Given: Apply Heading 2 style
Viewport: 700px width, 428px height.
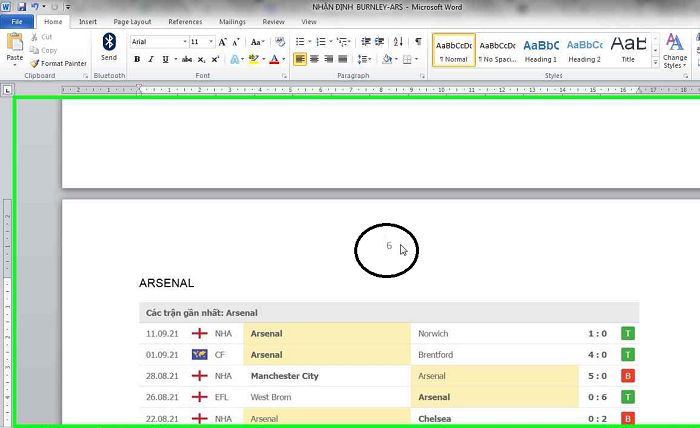Looking at the screenshot, I should pos(584,50).
